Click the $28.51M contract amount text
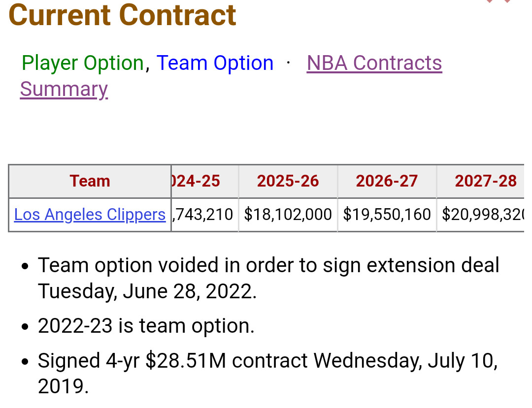This screenshot has height=408, width=532. [x=185, y=361]
